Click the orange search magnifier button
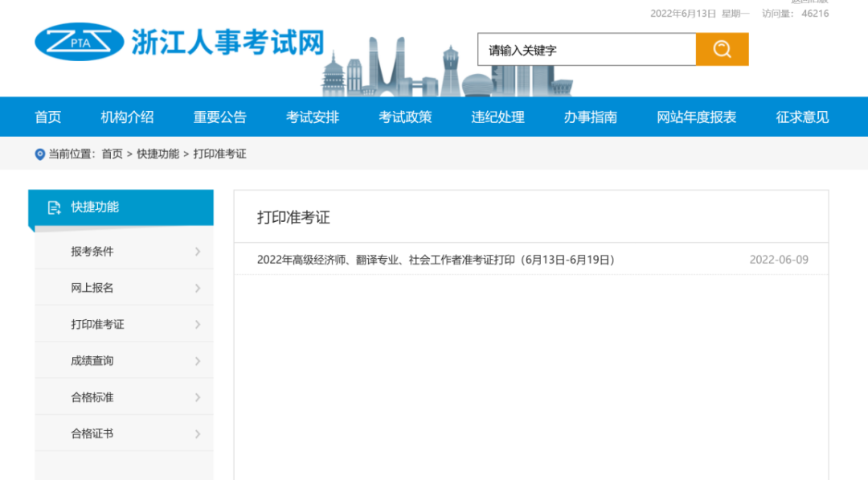Viewport: 868px width, 480px height. pyautogui.click(x=722, y=50)
